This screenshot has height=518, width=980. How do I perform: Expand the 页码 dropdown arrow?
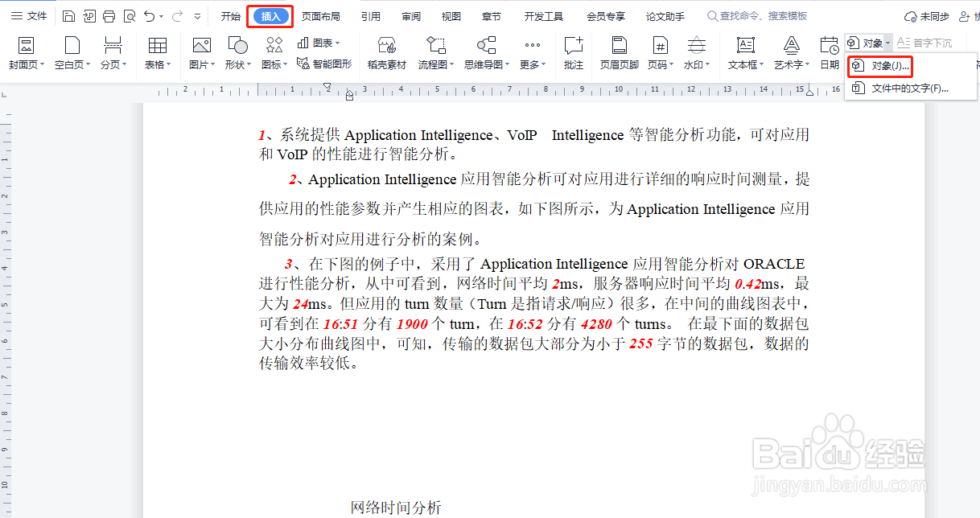tap(672, 65)
